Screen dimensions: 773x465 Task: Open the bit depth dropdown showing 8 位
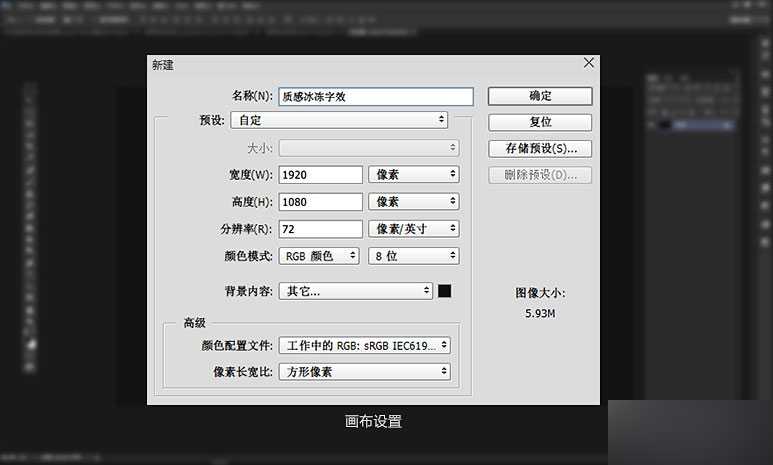pos(414,256)
